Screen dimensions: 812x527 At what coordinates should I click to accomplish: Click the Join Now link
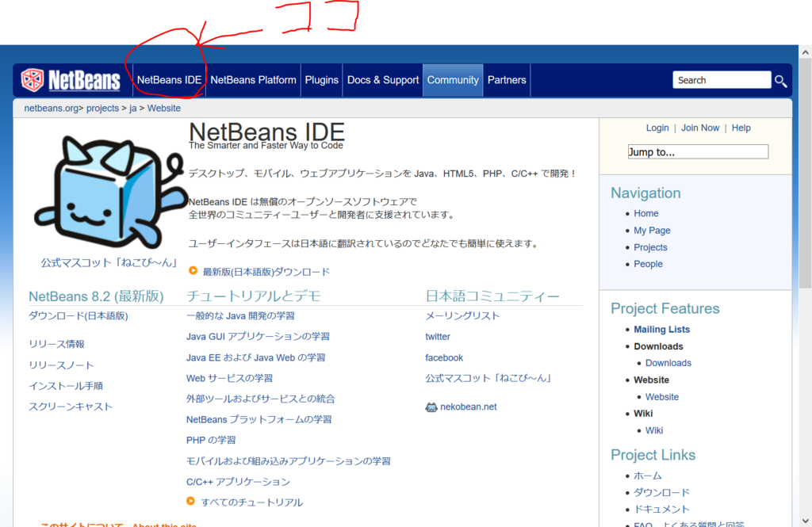tap(700, 128)
